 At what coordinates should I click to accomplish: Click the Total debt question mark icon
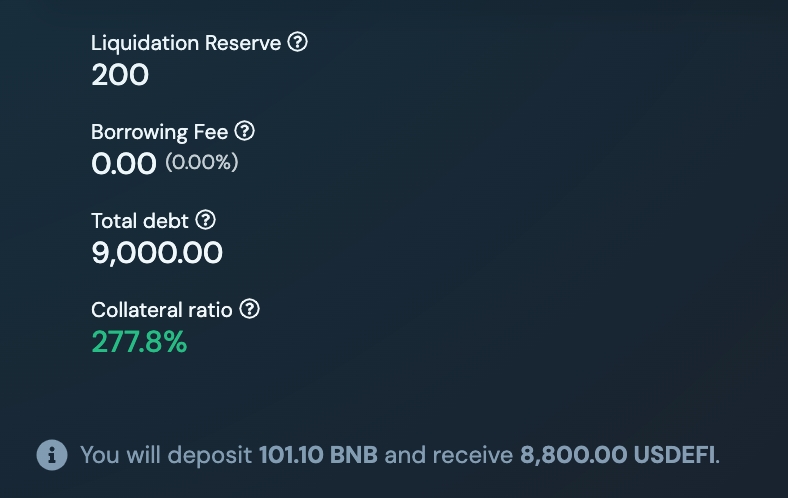[205, 220]
